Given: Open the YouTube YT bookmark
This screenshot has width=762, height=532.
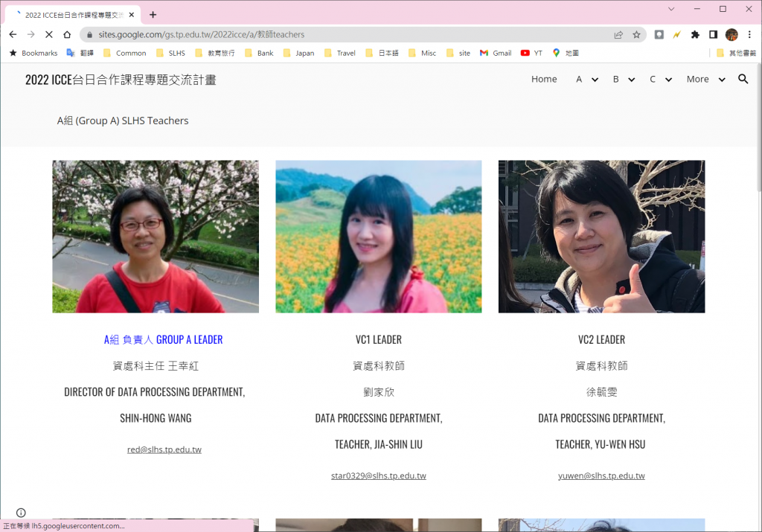Looking at the screenshot, I should pos(531,53).
